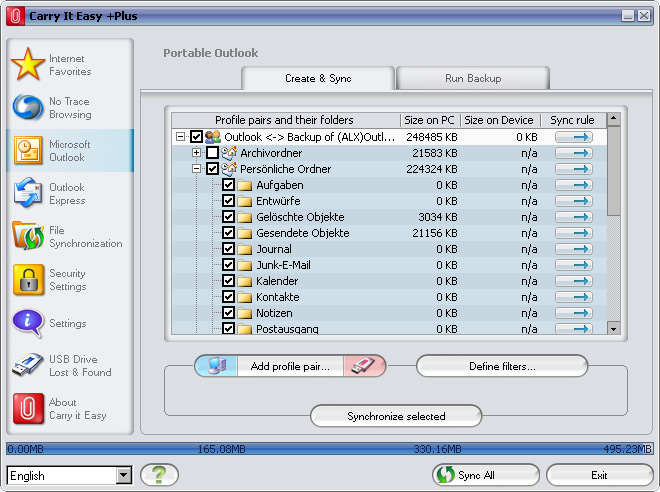Viewport: 660px width, 492px height.
Task: Click the list scrollbar down arrow
Action: 613,329
